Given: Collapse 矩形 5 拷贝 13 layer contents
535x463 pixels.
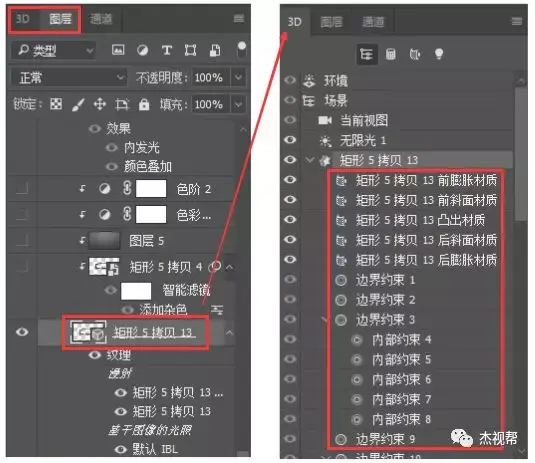Looking at the screenshot, I should click(230, 332).
